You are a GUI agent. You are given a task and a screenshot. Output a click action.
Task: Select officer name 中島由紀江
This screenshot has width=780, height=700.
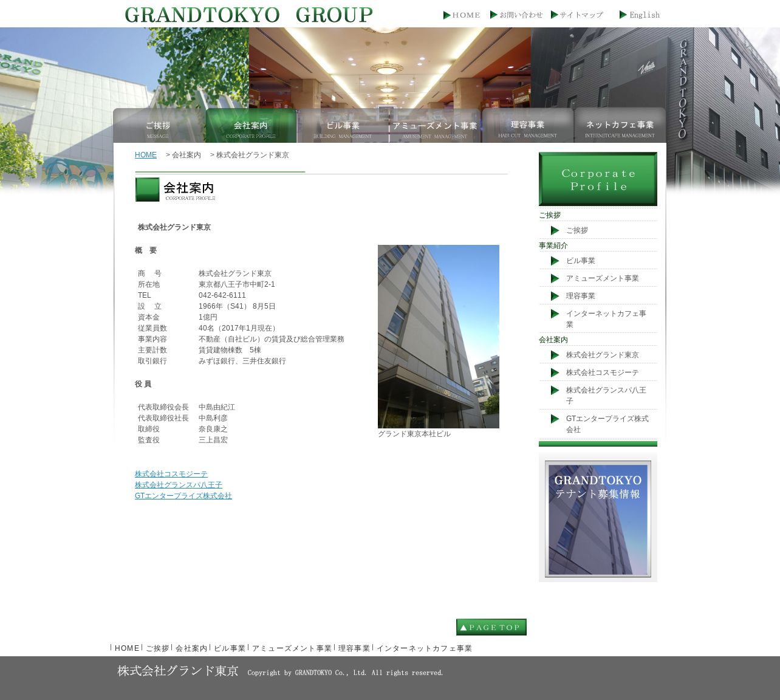pyautogui.click(x=217, y=407)
